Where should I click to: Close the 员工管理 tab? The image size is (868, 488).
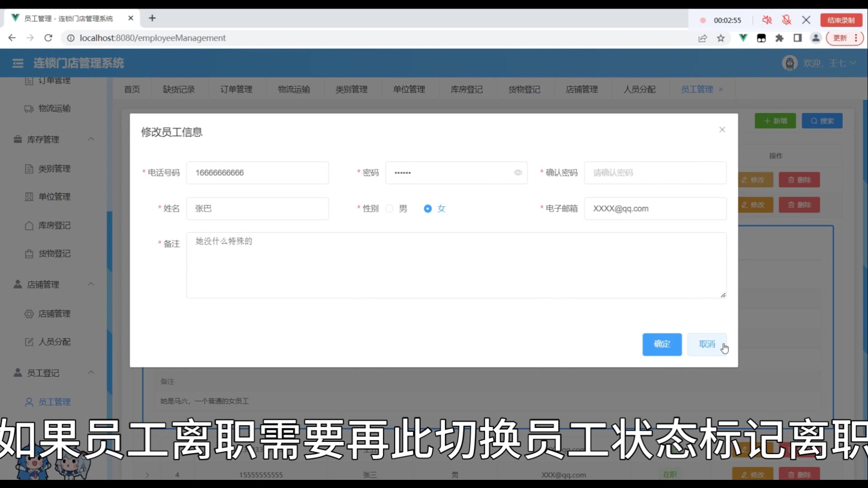pos(721,89)
